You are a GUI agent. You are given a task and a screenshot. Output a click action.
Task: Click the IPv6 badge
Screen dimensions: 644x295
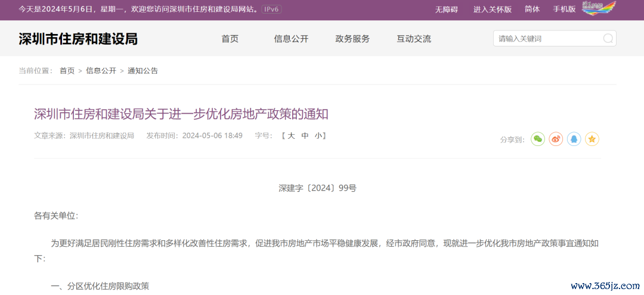(x=271, y=9)
